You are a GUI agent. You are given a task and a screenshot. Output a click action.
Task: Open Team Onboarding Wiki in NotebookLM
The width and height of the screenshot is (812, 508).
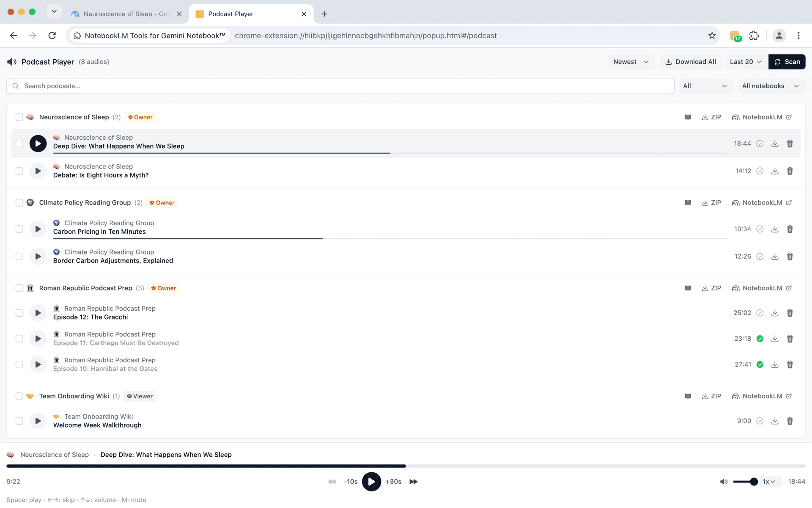[762, 396]
